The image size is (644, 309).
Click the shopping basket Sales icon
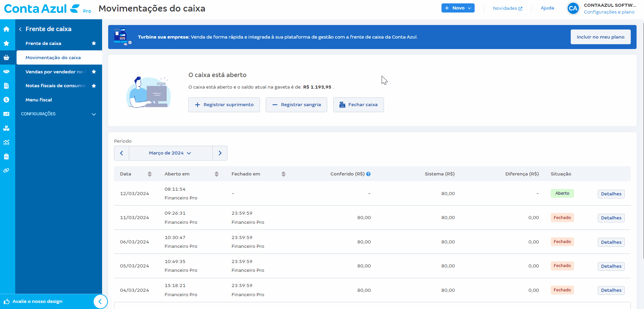[x=7, y=57]
